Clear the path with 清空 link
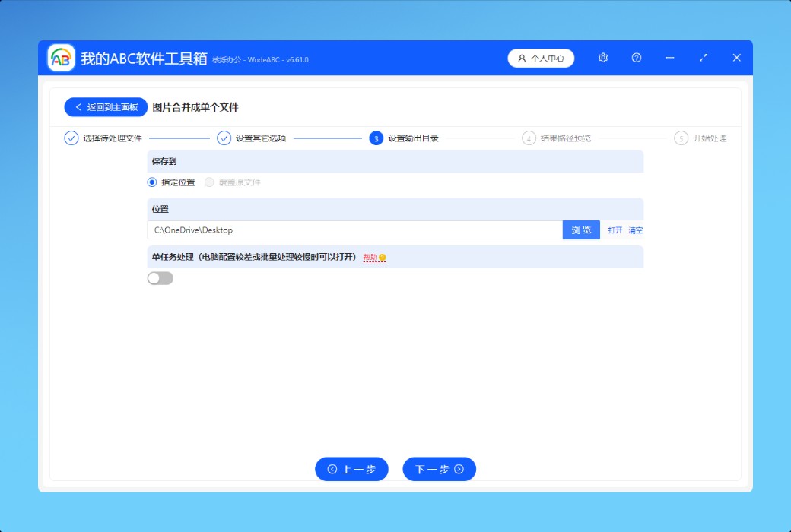This screenshot has height=532, width=791. [635, 230]
